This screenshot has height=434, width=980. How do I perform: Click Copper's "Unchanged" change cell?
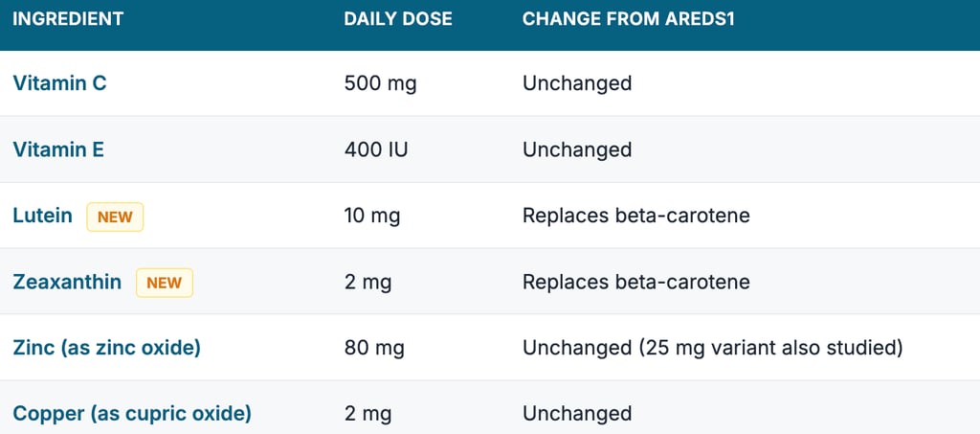[577, 414]
